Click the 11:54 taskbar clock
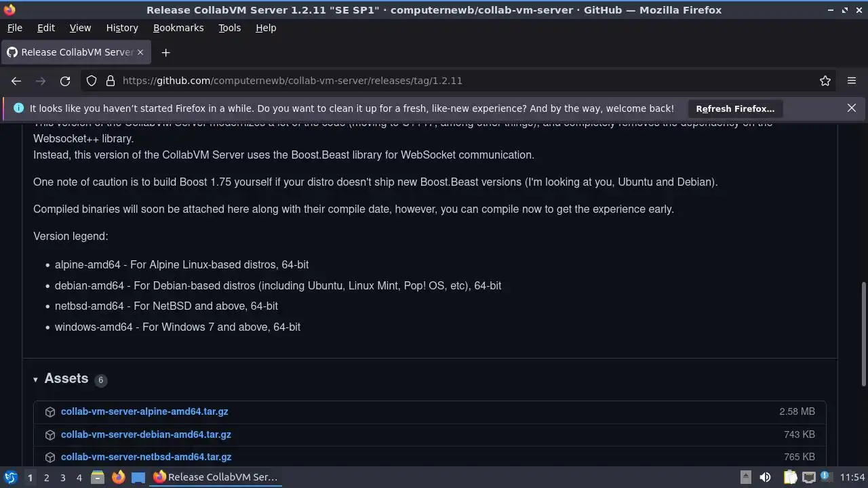This screenshot has width=868, height=488. tap(852, 477)
